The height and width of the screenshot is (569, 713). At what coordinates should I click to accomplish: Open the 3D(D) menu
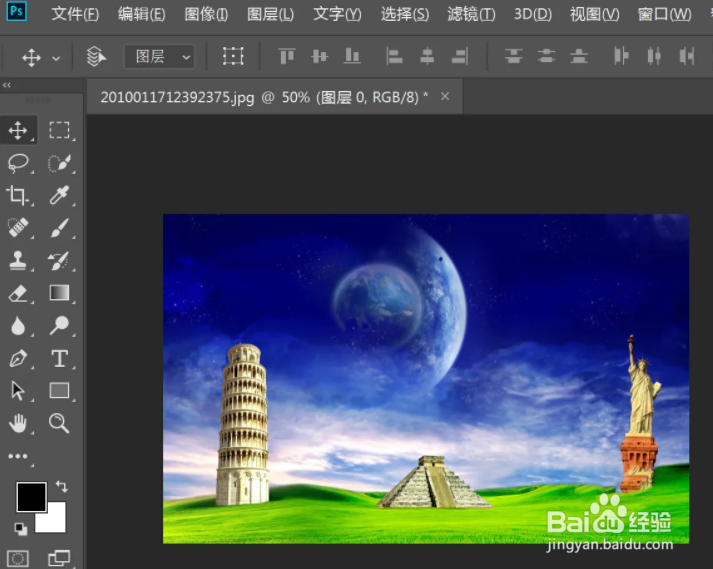tap(532, 14)
